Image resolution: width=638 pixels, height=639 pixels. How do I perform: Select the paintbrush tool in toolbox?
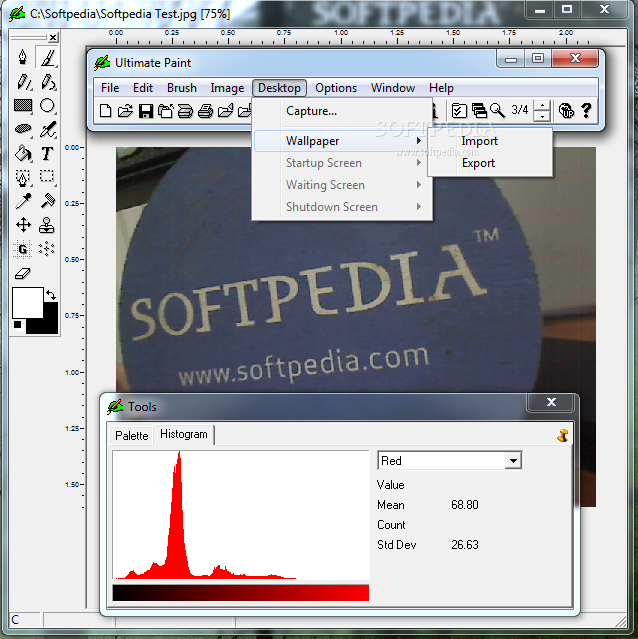[47, 57]
